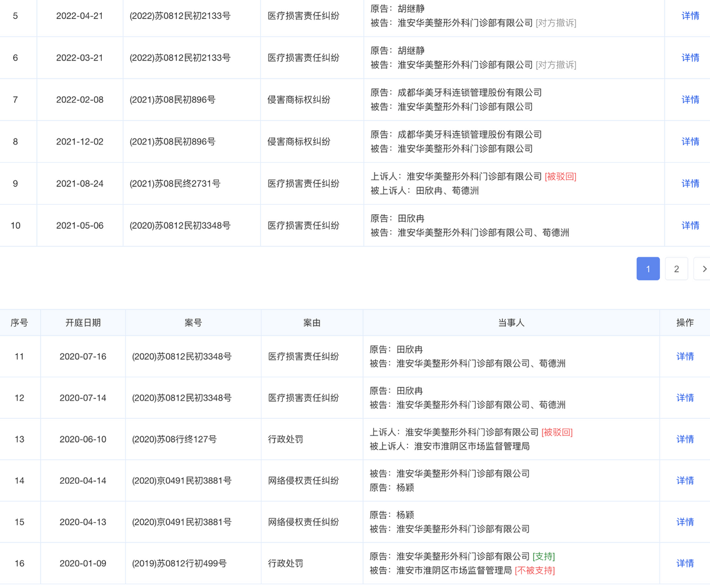Select case number (2020)苏0812民初3348号 dated 2021-05-06

click(x=180, y=225)
